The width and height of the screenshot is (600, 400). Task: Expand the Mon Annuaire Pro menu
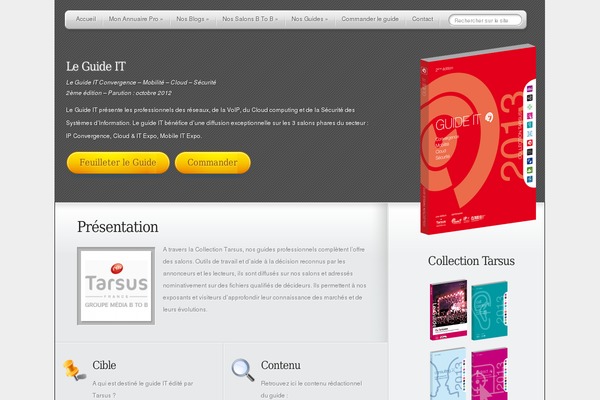[135, 19]
